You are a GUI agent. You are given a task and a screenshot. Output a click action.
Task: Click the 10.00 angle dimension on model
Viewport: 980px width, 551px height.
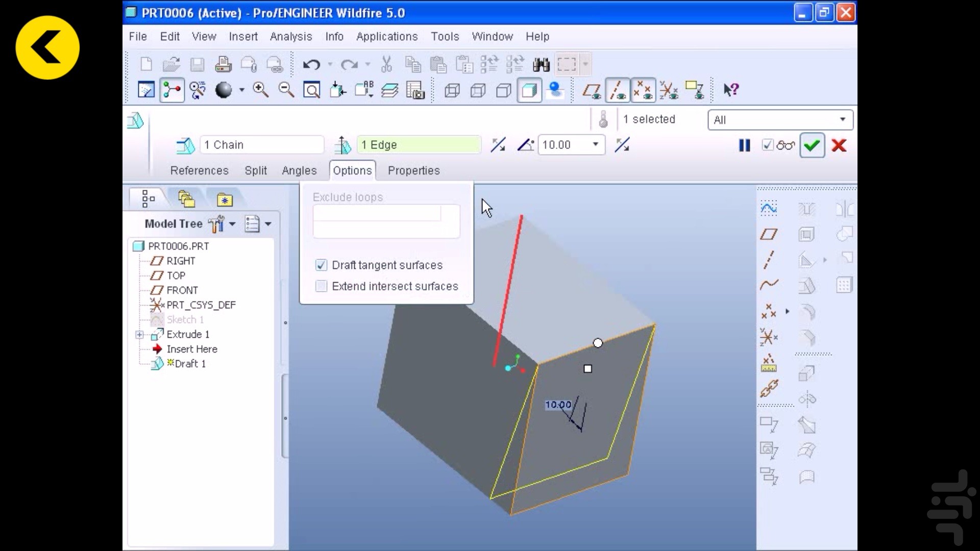pos(558,405)
